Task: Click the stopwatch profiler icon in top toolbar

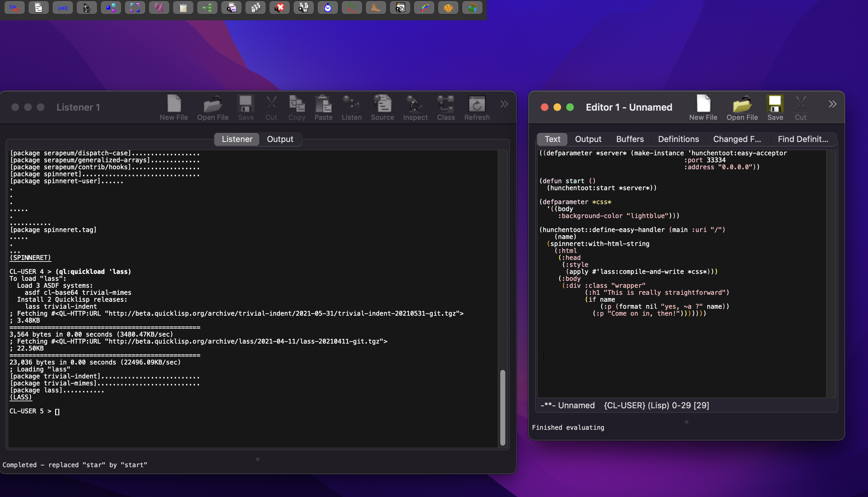Action: [328, 8]
